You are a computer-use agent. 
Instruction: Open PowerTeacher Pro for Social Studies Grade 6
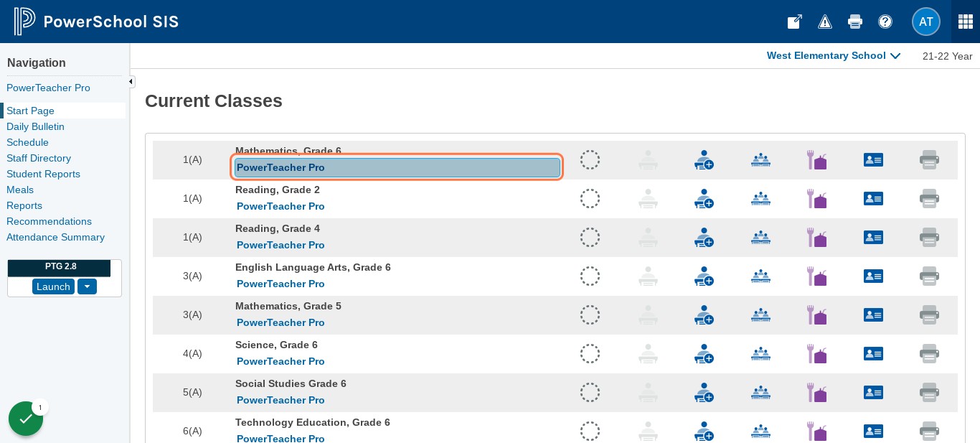pyautogui.click(x=281, y=400)
